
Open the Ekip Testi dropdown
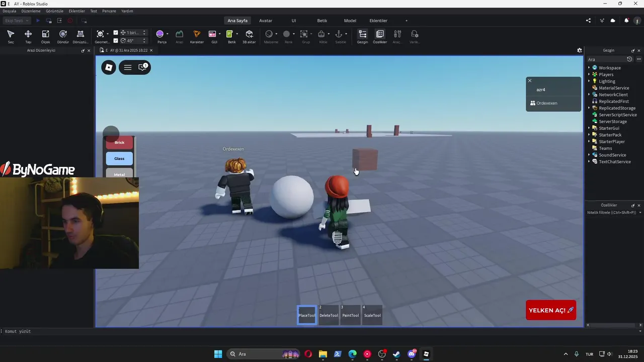[16, 21]
